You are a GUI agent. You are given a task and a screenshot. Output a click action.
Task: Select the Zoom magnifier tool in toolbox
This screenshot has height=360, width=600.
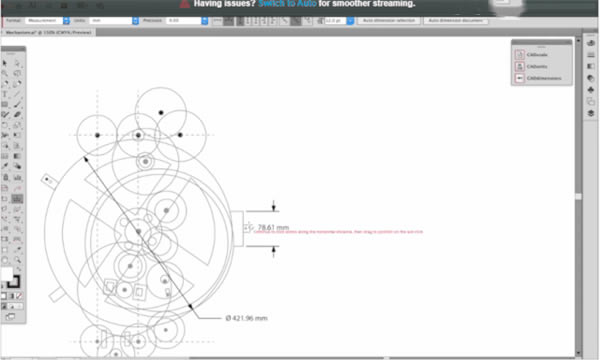pyautogui.click(x=17, y=260)
